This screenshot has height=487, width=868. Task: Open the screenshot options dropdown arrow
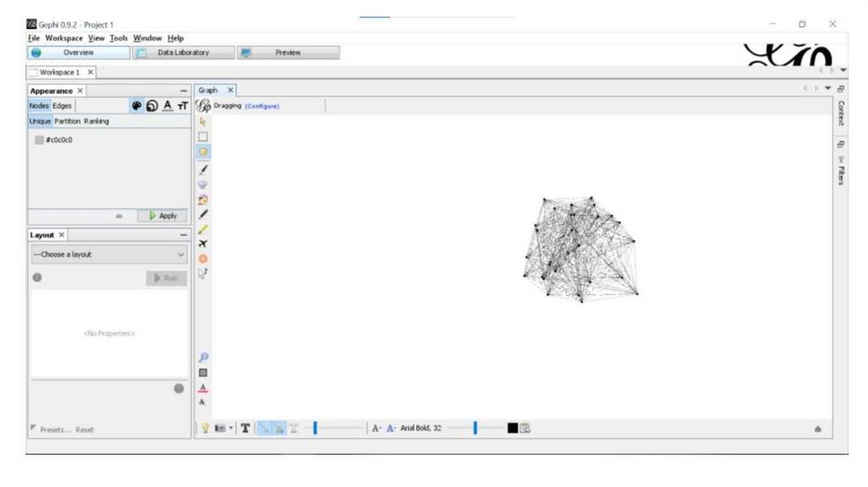pyautogui.click(x=231, y=428)
